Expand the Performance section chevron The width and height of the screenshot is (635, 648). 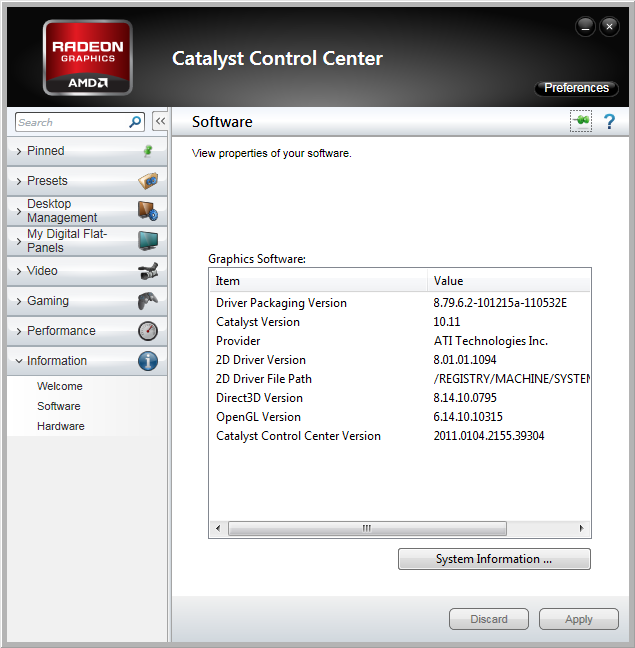click(19, 331)
